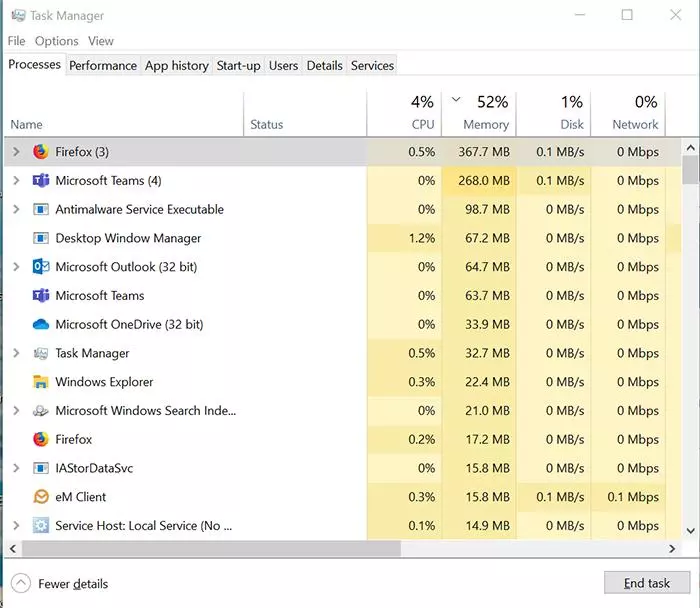Expand the Microsoft Outlook (32 bit) entry
This screenshot has width=700, height=608.
click(x=16, y=267)
